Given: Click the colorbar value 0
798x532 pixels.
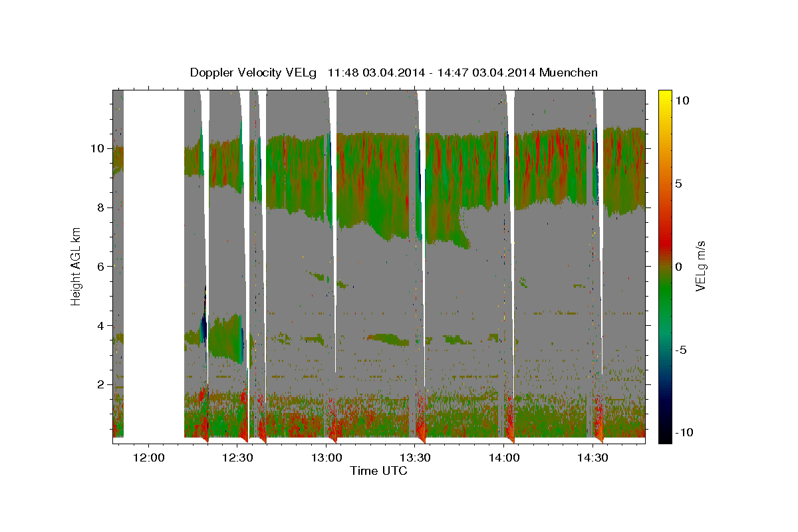Looking at the screenshot, I should pos(678,267).
